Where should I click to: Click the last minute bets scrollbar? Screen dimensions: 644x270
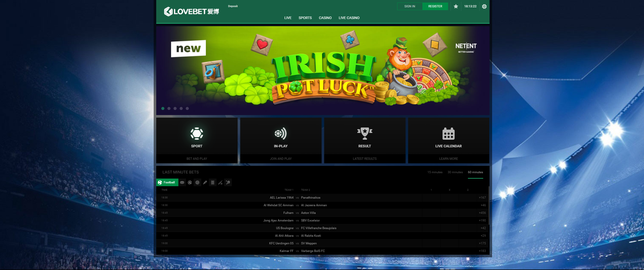489,206
